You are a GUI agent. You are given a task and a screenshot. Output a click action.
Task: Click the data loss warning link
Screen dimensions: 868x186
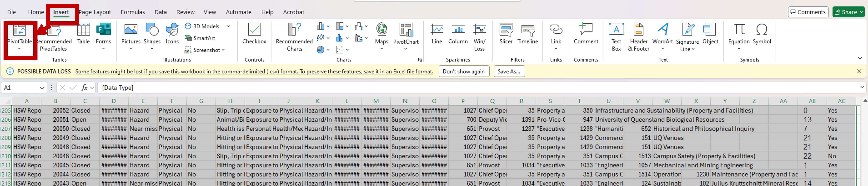click(254, 72)
